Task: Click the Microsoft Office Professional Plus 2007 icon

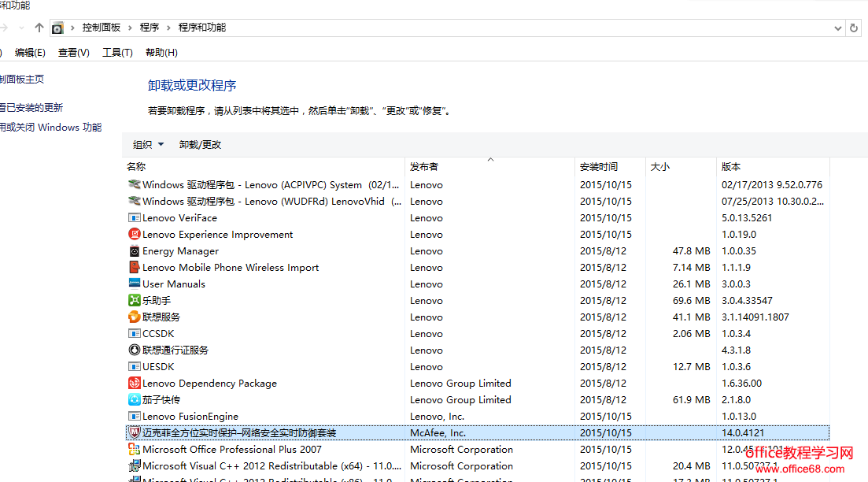Action: tap(135, 449)
